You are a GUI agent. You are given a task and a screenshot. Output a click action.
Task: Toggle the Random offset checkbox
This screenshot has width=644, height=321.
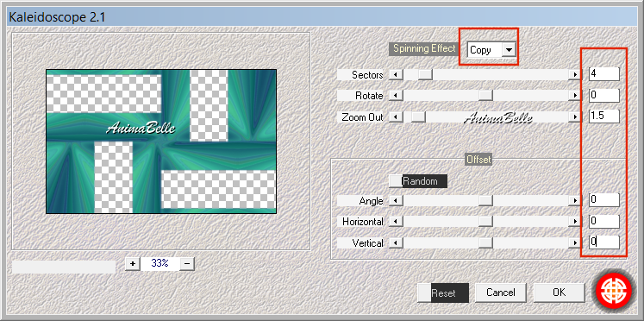coord(396,181)
